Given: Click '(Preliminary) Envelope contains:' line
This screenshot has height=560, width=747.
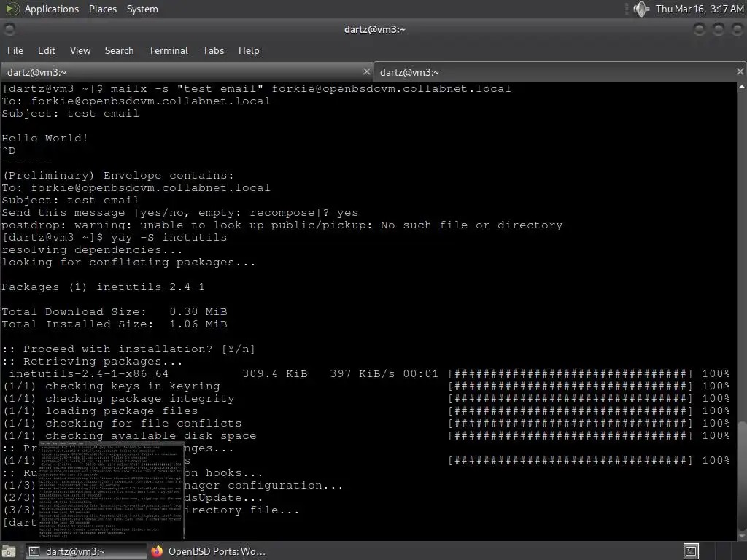Looking at the screenshot, I should tap(117, 175).
